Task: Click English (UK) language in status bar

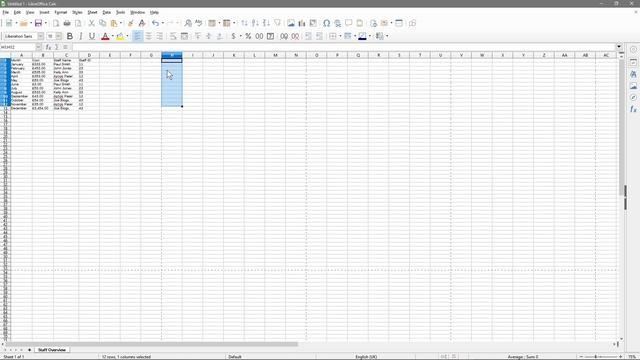Action: point(366,357)
